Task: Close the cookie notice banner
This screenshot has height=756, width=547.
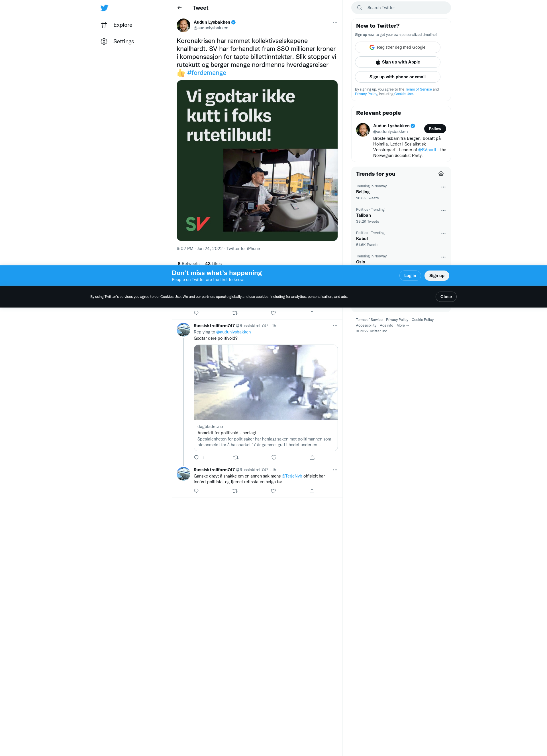Action: [x=446, y=297]
